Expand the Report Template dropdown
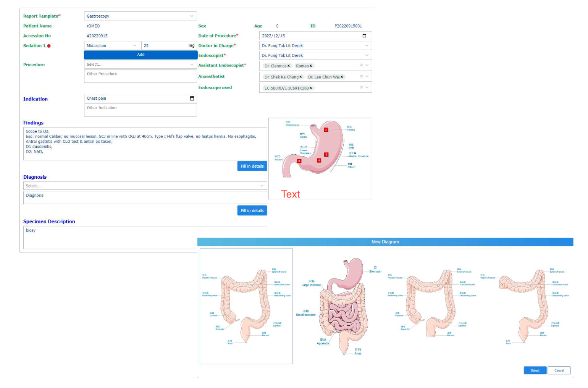 click(192, 16)
